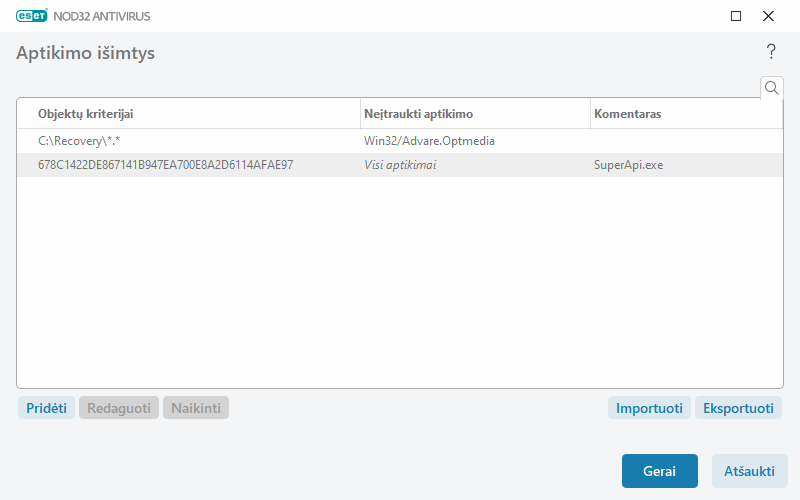Open help via question mark icon
The height and width of the screenshot is (500, 800).
tap(771, 52)
